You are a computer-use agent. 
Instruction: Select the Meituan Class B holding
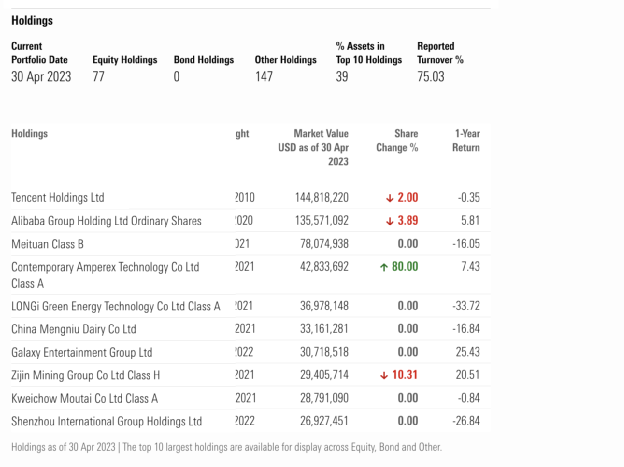47,244
